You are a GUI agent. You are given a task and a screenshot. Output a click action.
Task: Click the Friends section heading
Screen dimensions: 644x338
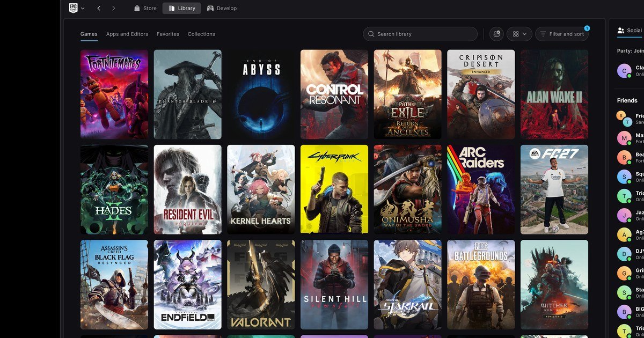[x=627, y=100]
